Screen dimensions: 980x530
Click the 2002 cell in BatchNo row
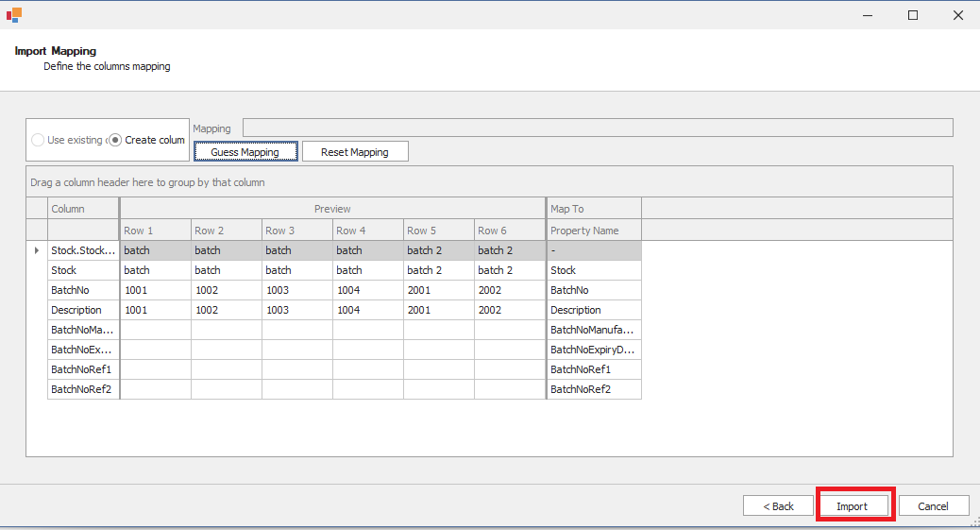point(510,290)
